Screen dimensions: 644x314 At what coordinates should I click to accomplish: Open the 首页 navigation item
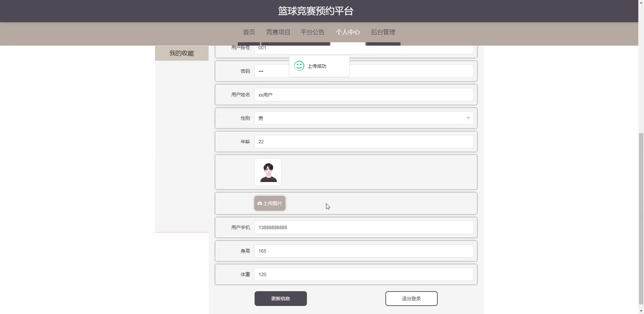coord(249,32)
